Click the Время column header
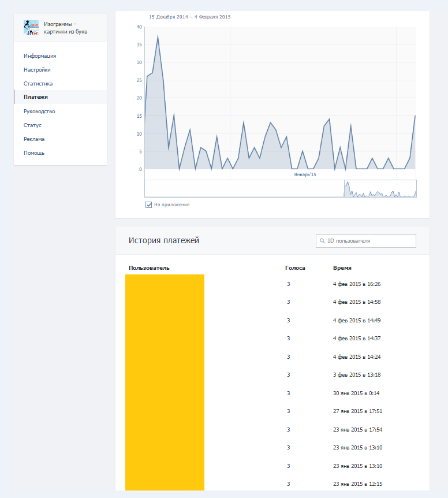 pos(342,268)
